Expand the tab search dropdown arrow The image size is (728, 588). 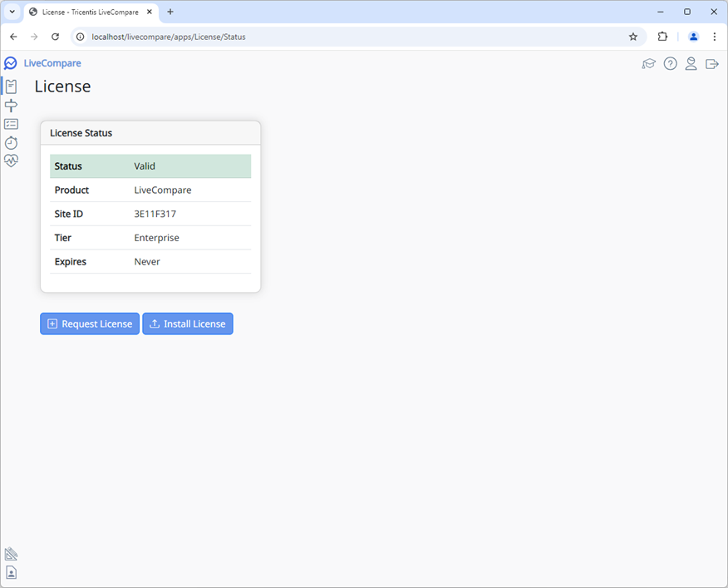12,12
